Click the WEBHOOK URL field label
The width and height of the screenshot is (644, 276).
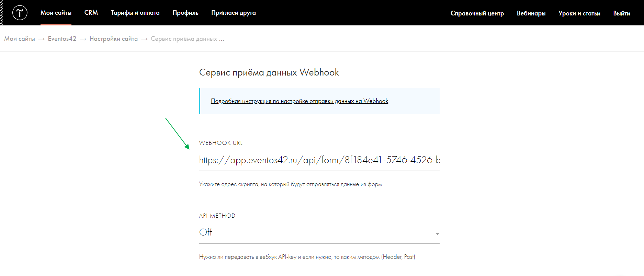click(x=221, y=143)
